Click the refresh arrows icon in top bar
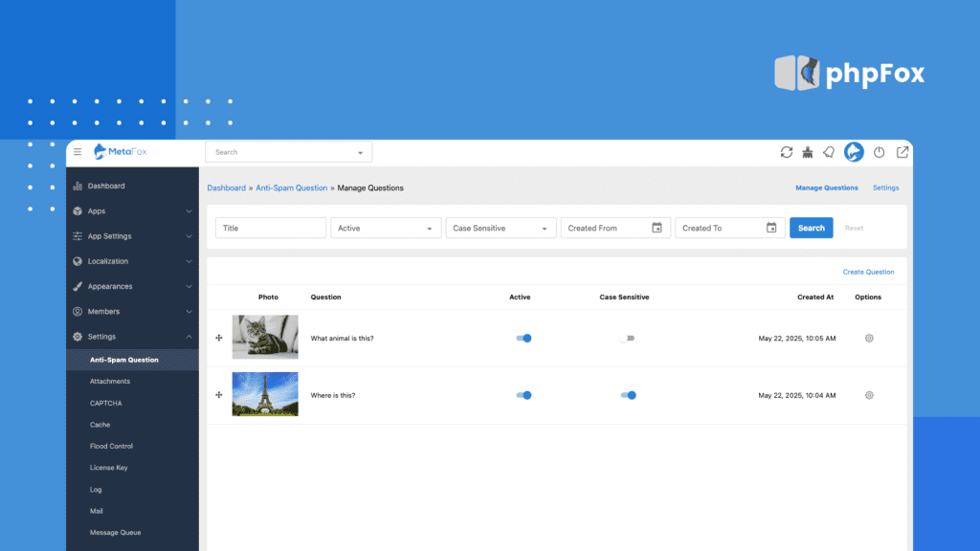 (787, 152)
